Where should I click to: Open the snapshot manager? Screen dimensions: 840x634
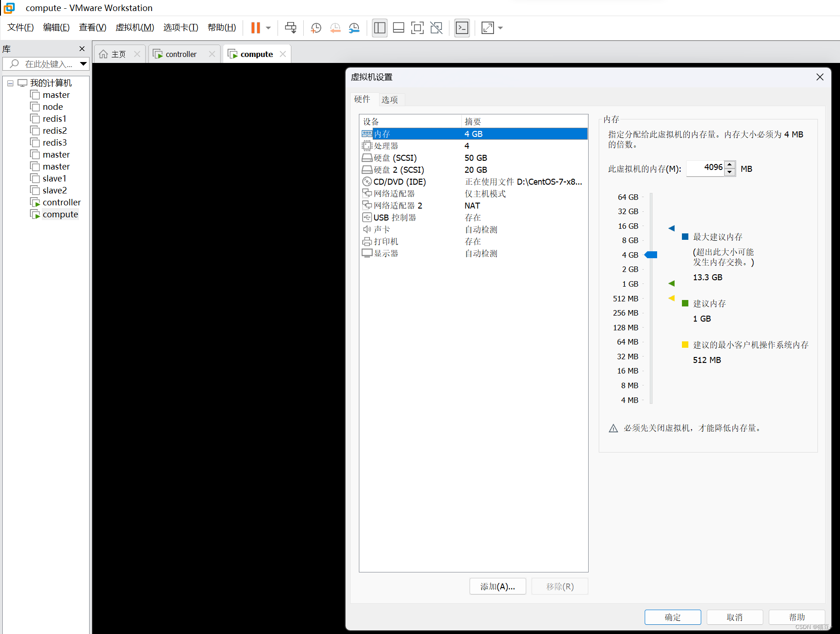[x=354, y=28]
